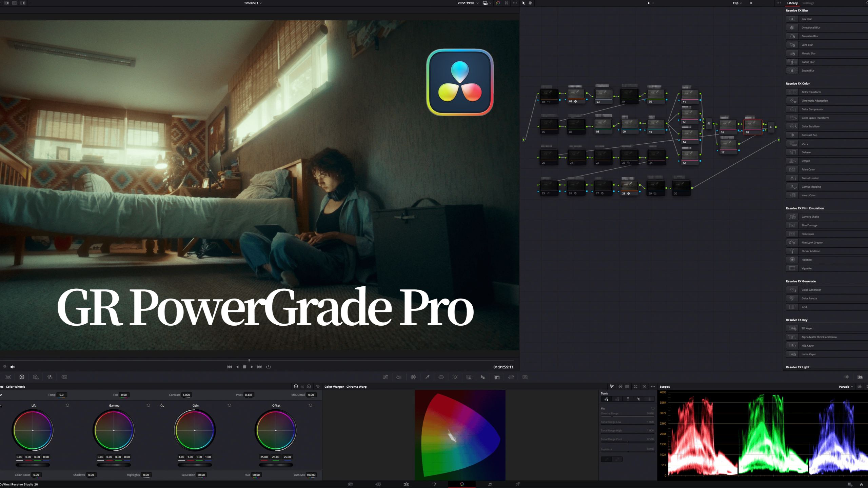Screen dimensions: 868x488
Task: Open the Blur/Sharpen palette icon
Action: pos(483,377)
